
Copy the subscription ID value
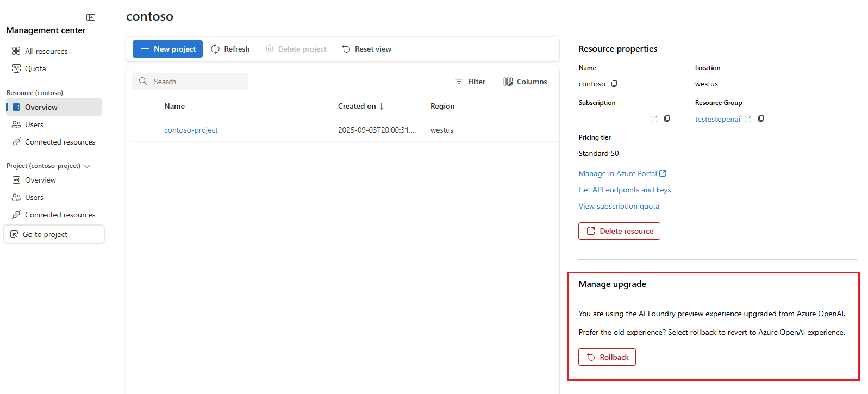[x=667, y=118]
